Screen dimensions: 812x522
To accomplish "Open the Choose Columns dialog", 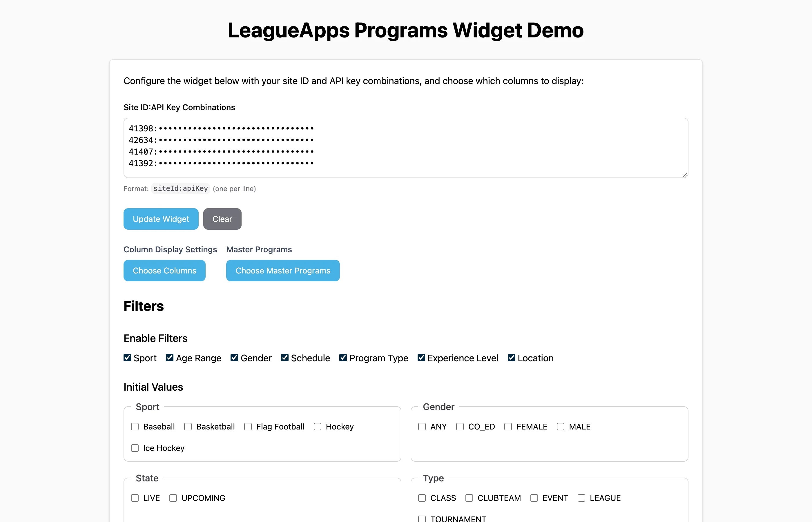I will (x=164, y=271).
